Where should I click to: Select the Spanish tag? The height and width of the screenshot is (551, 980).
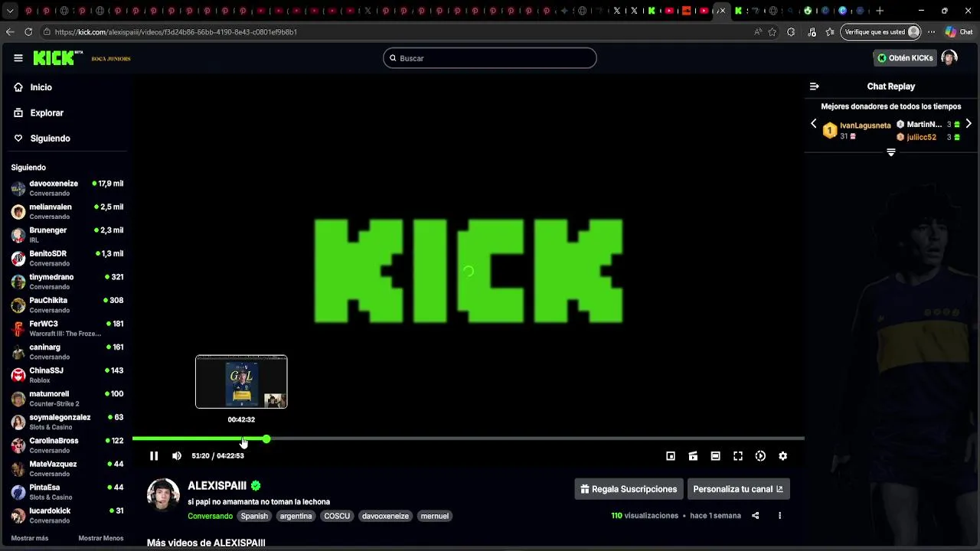pos(254,516)
